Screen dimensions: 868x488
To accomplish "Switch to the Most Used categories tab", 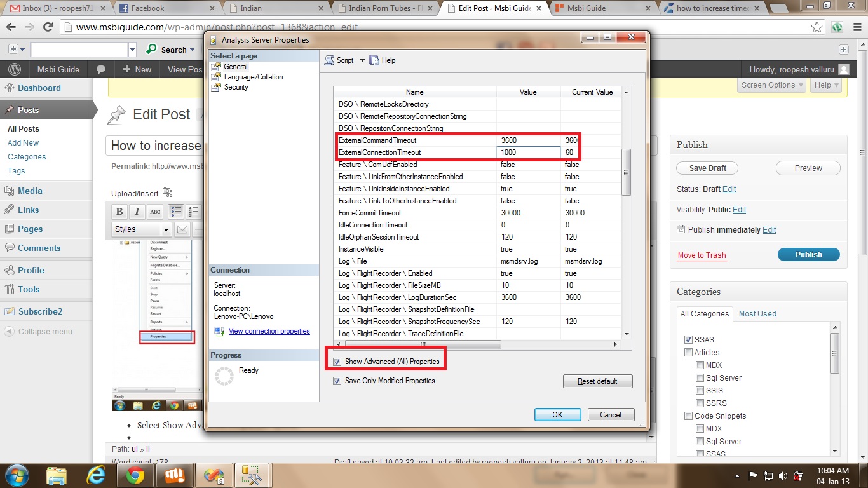I will tap(757, 313).
